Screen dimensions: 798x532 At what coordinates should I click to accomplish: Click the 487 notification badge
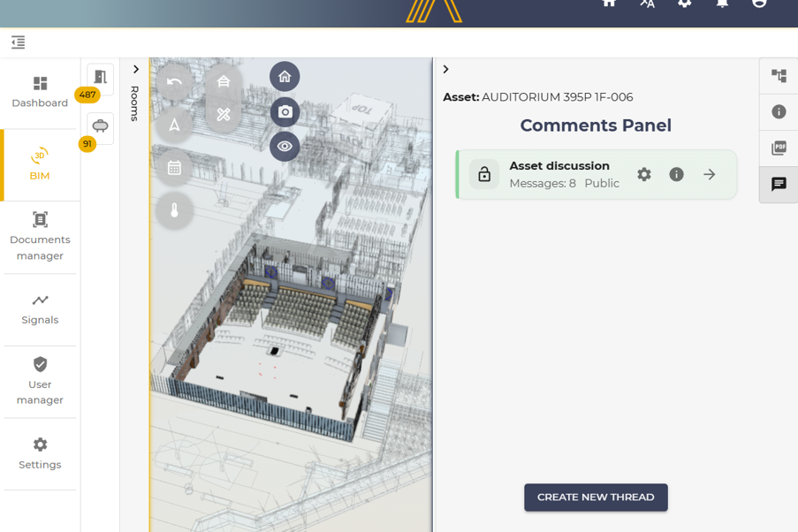(87, 94)
